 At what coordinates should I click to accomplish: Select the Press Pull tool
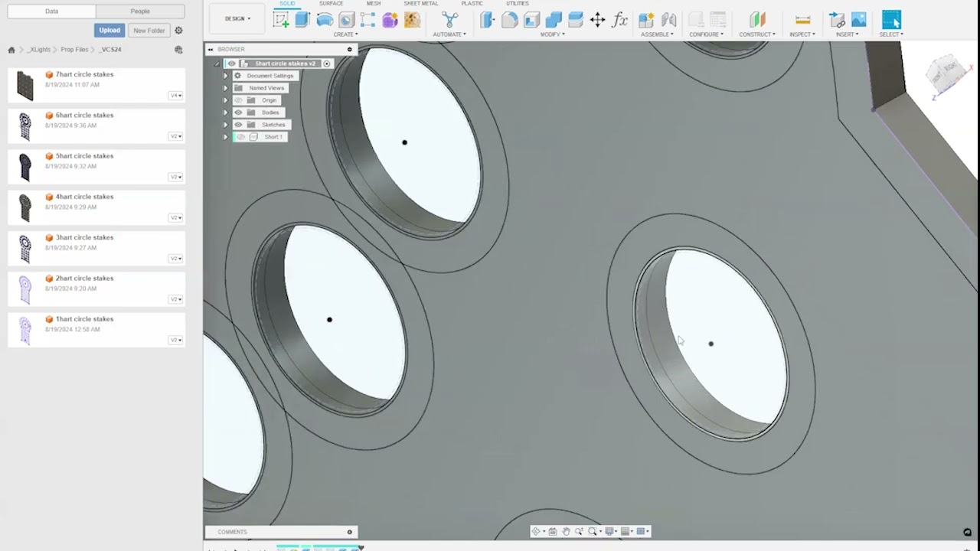tap(488, 20)
